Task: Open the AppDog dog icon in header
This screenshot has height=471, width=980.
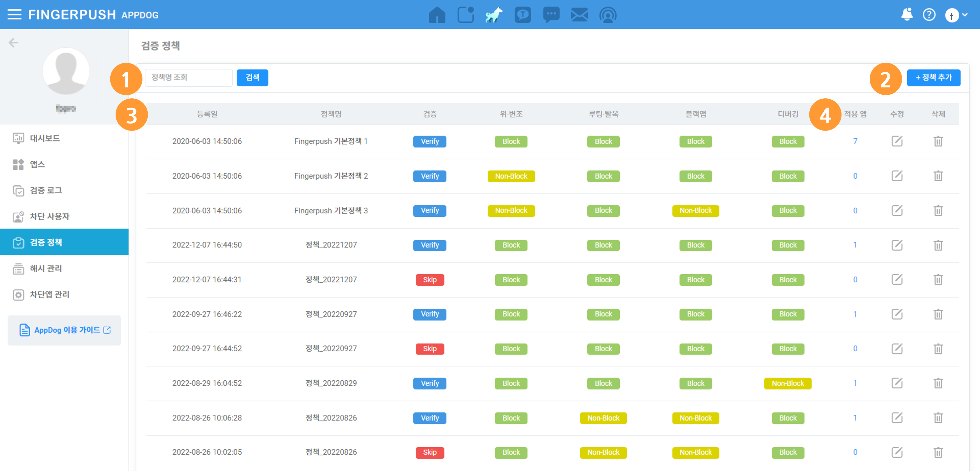Action: 494,15
